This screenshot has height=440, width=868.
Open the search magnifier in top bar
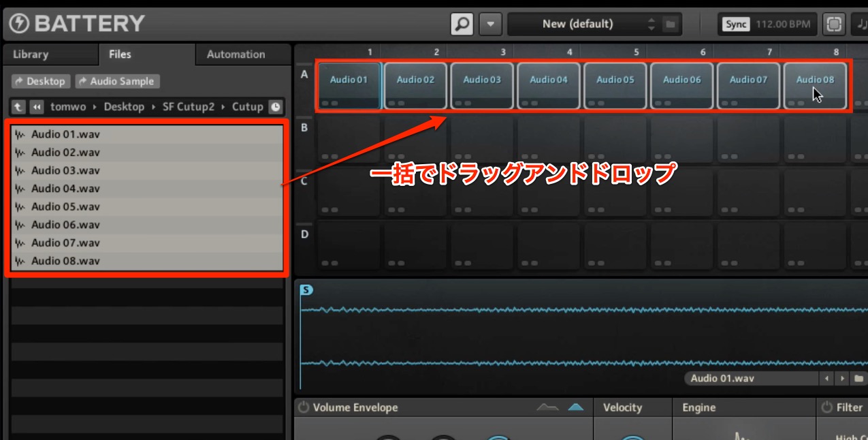tap(462, 24)
